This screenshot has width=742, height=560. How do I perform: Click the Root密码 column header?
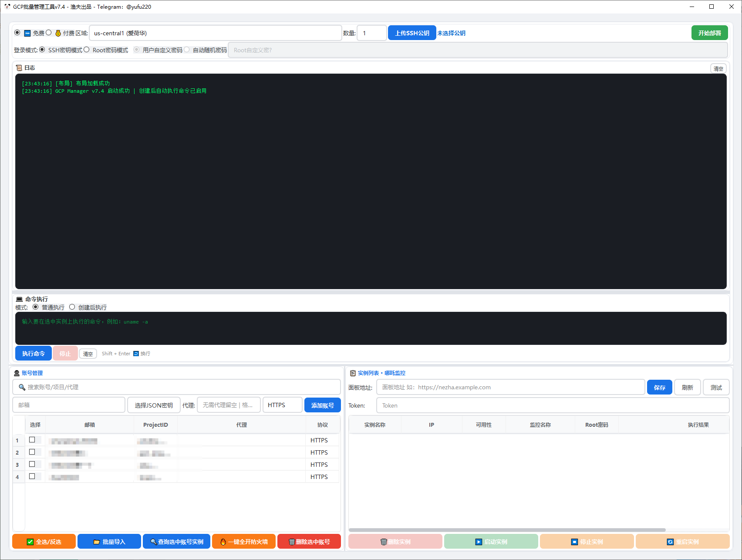tap(597, 425)
